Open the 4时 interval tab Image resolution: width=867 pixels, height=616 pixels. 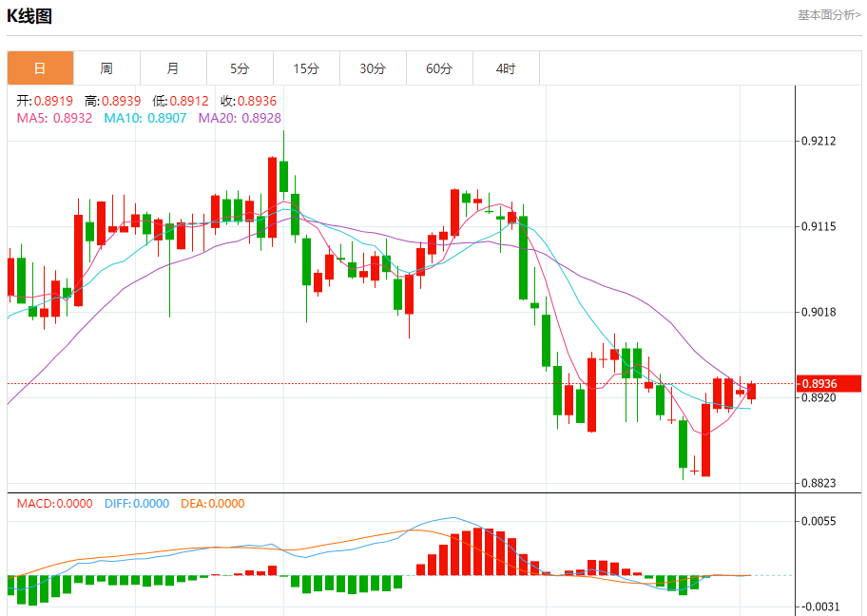tap(506, 68)
